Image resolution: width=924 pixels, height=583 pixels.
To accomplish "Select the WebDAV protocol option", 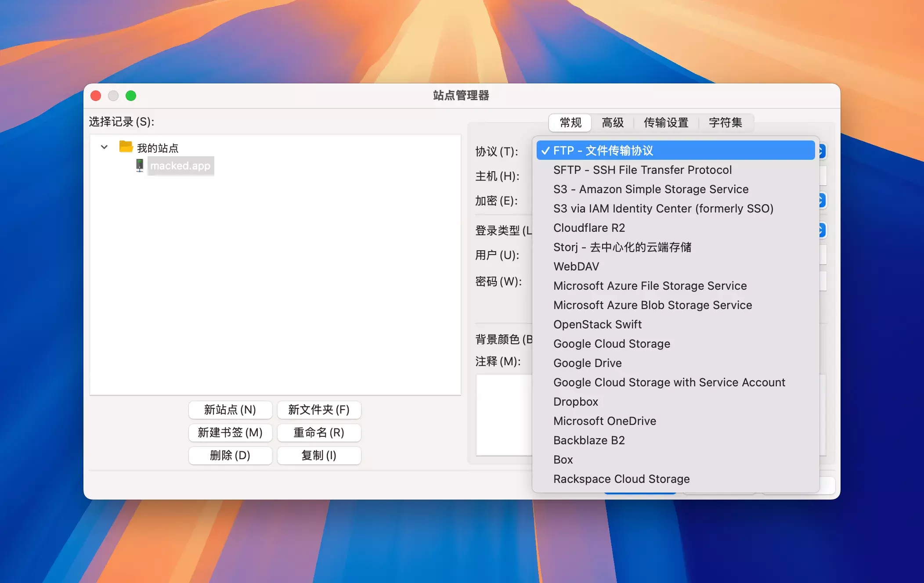I will pyautogui.click(x=576, y=266).
